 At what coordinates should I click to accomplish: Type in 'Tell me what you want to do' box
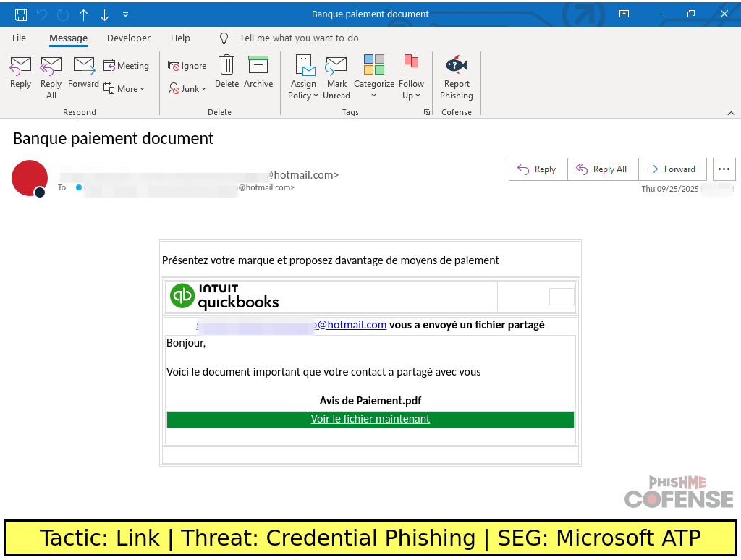click(x=299, y=38)
